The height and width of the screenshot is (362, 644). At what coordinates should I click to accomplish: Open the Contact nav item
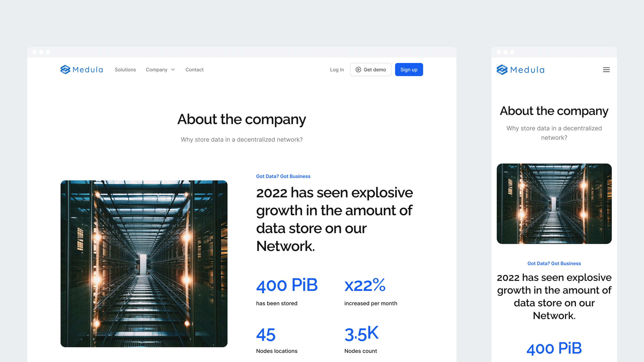point(194,69)
